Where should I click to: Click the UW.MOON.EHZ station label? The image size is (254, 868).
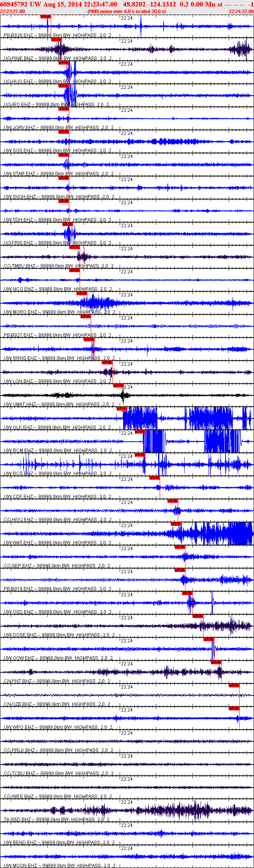(60, 866)
